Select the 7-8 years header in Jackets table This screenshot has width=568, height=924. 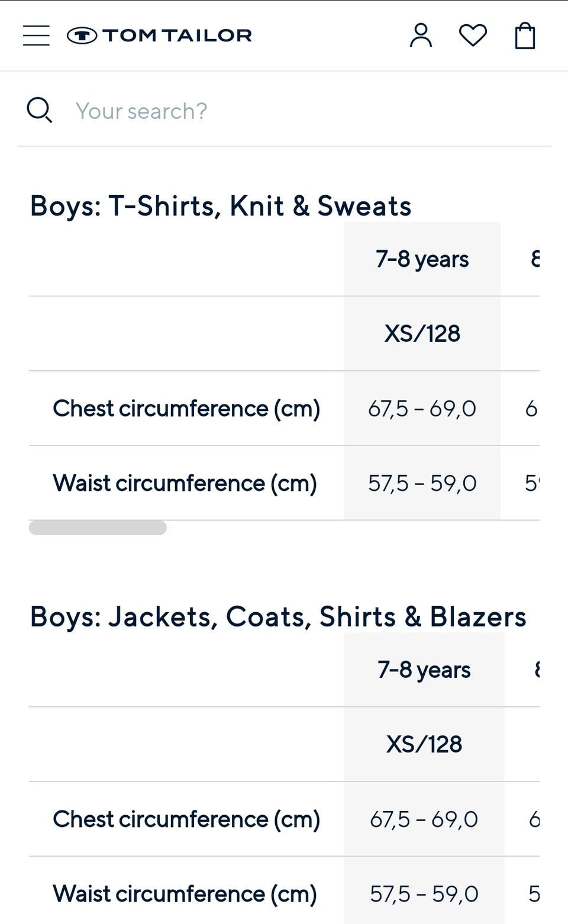[424, 670]
